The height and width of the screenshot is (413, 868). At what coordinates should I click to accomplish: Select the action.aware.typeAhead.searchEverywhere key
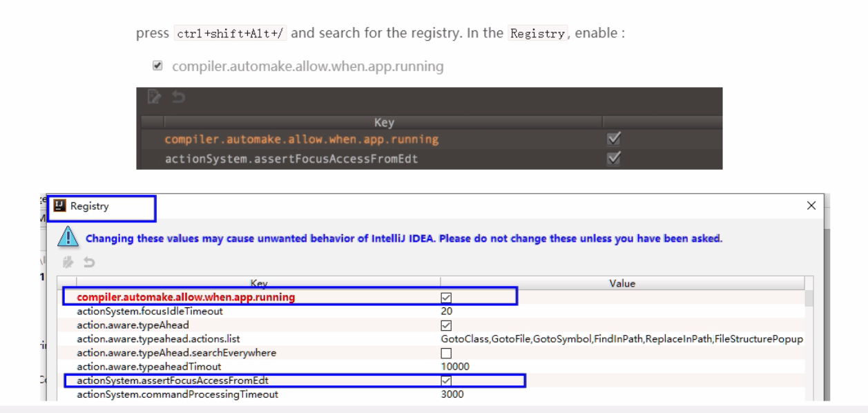(x=176, y=353)
